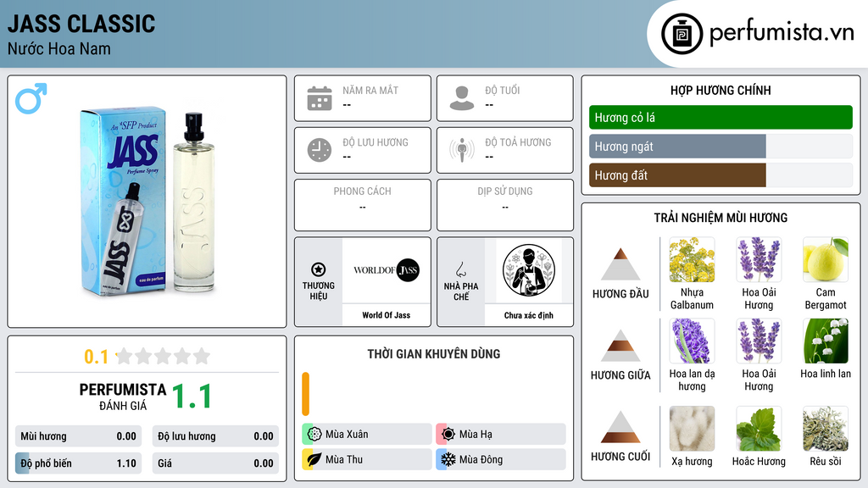
Task: Select the Mùa Xuân season flower icon
Action: pyautogui.click(x=314, y=435)
